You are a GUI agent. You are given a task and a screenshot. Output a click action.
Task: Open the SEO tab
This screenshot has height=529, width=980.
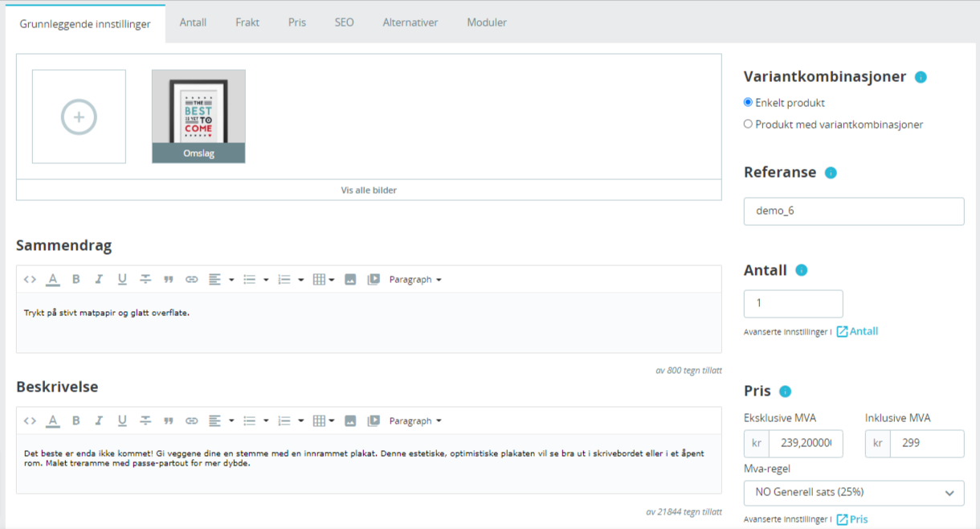[x=344, y=23]
